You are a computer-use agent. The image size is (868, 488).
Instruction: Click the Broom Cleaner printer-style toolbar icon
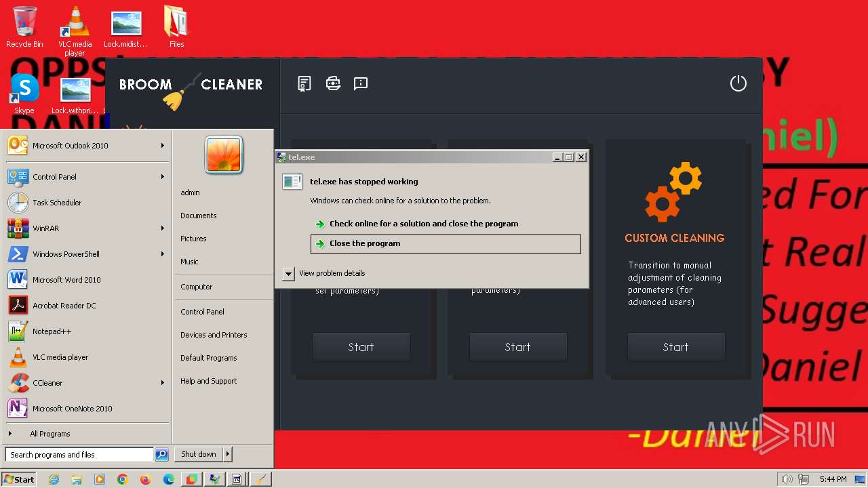[333, 83]
